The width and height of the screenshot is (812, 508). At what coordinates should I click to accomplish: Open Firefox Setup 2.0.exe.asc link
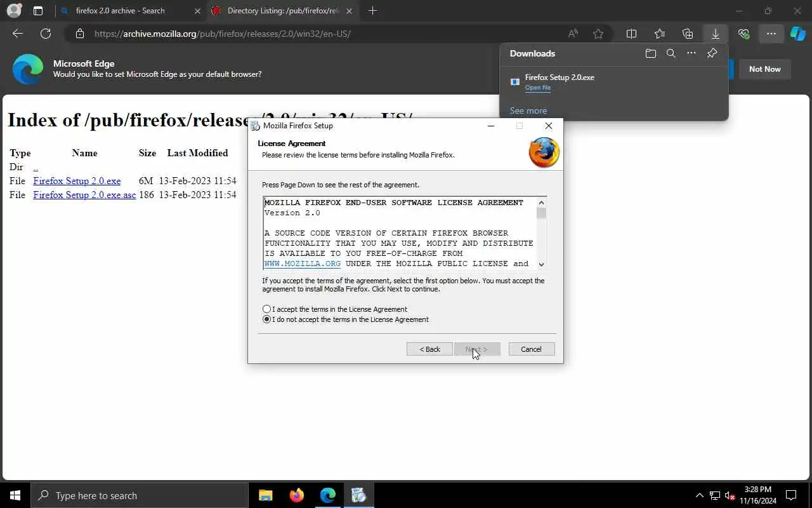coord(84,195)
